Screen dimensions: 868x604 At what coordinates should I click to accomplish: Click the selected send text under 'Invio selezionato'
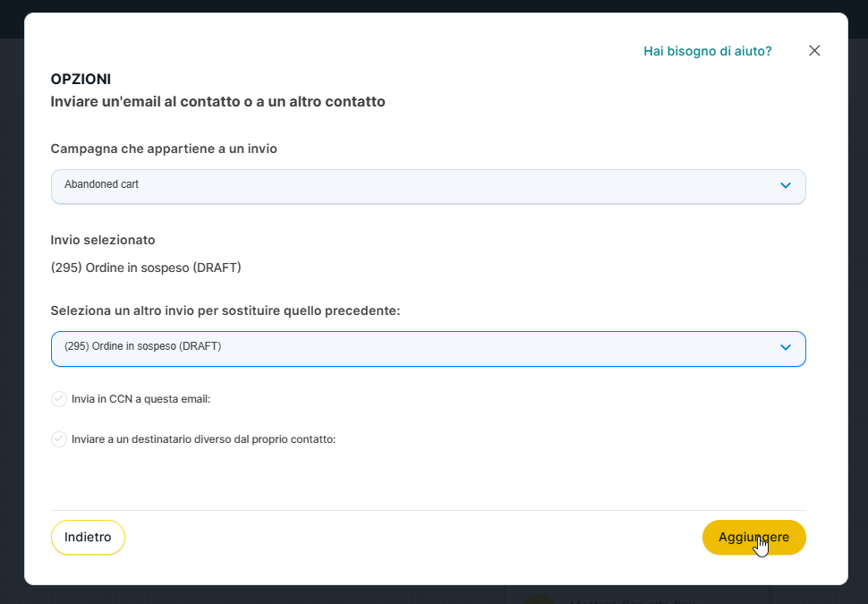pyautogui.click(x=146, y=268)
